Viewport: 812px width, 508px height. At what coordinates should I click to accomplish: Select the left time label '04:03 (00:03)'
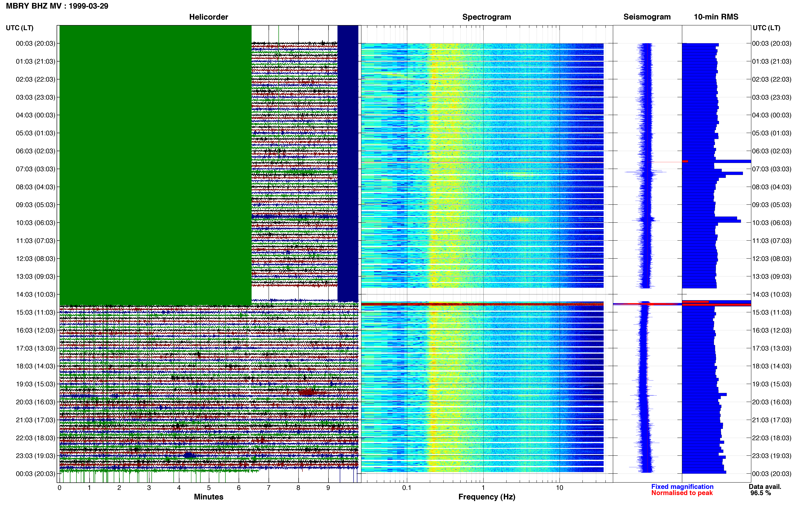point(35,115)
